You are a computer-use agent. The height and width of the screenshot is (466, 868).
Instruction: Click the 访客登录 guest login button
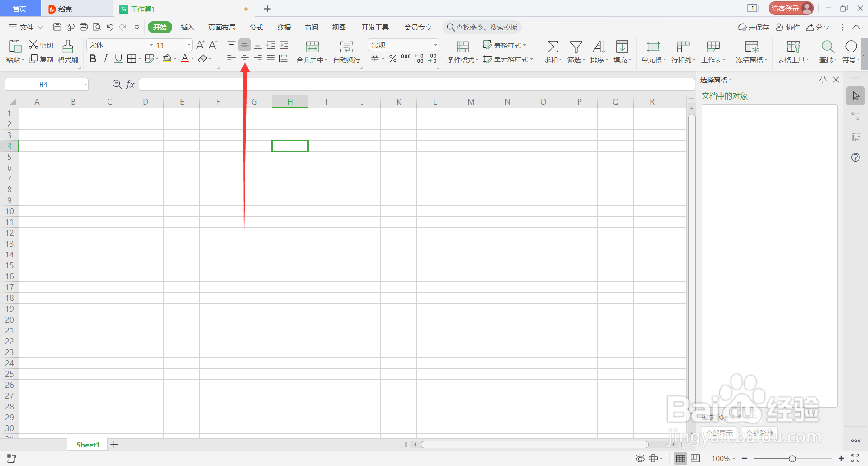(x=791, y=8)
